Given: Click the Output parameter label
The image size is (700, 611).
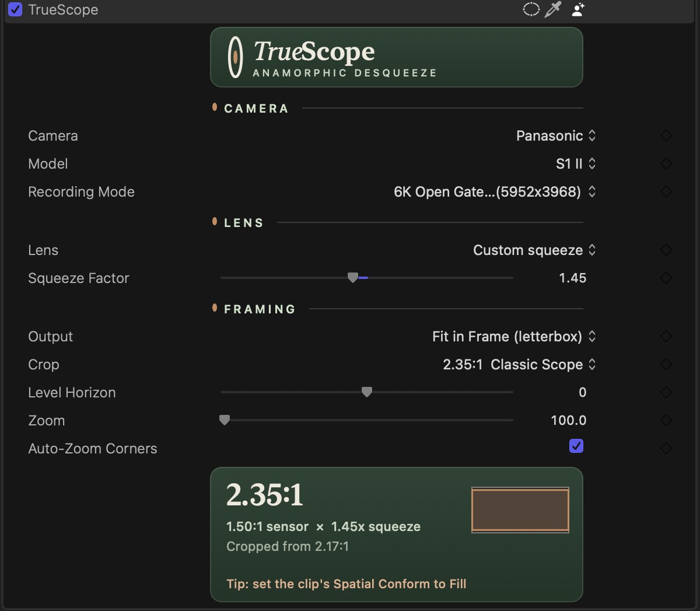Looking at the screenshot, I should point(51,336).
